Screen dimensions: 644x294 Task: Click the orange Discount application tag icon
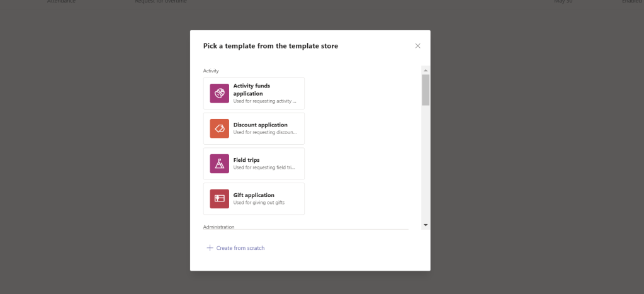click(x=219, y=128)
